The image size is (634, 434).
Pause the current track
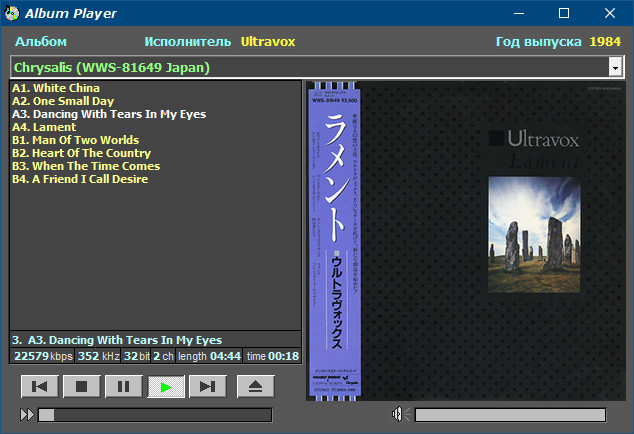(124, 386)
